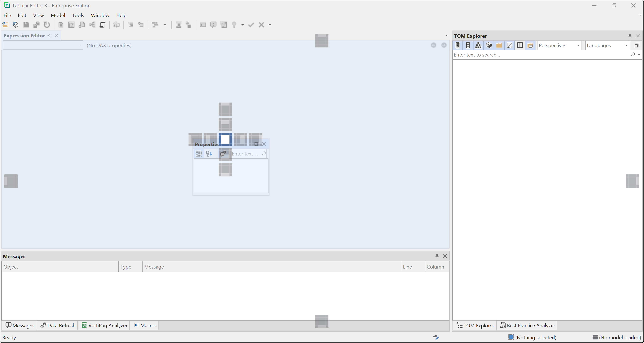Open the Perspectives dropdown
Image resolution: width=644 pixels, height=343 pixels.
click(x=559, y=45)
